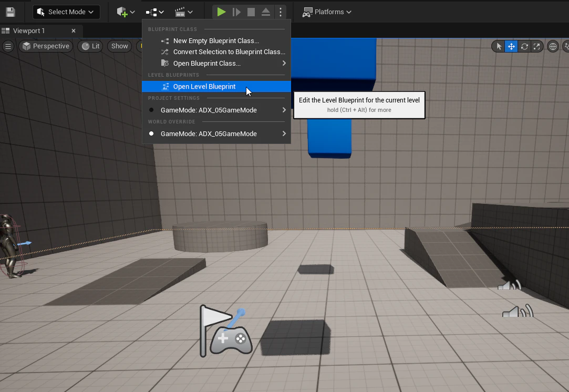Toggle world/local coordinate globe icon

tap(553, 46)
